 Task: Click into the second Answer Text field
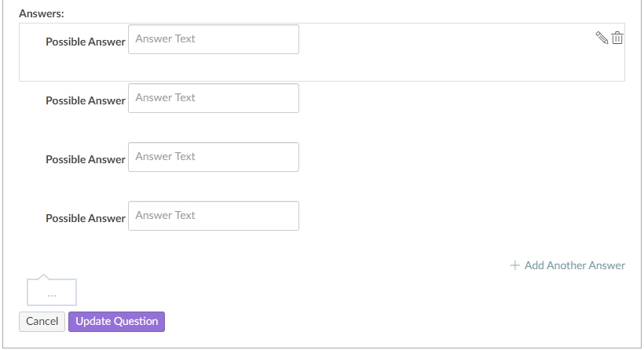pos(213,98)
